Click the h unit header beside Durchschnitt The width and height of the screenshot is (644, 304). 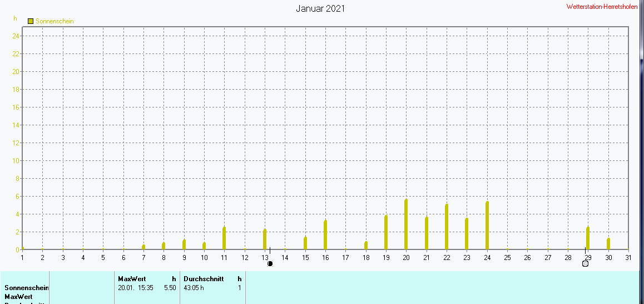click(x=240, y=279)
